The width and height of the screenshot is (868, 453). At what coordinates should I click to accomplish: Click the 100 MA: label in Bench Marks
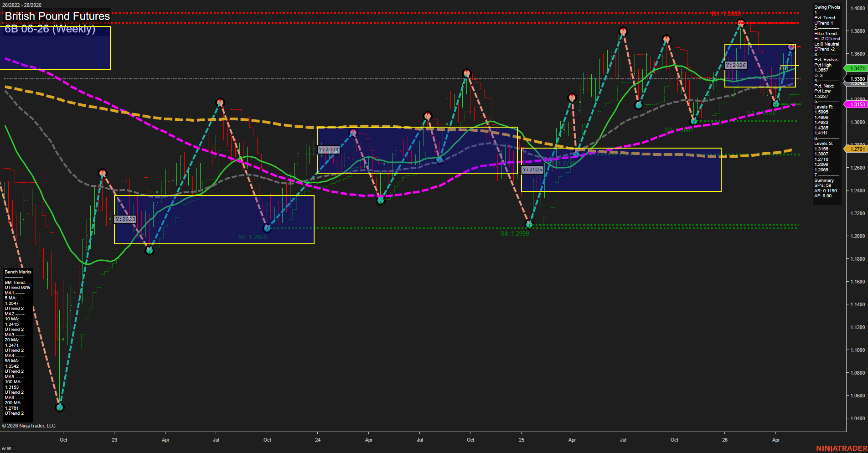(13, 382)
